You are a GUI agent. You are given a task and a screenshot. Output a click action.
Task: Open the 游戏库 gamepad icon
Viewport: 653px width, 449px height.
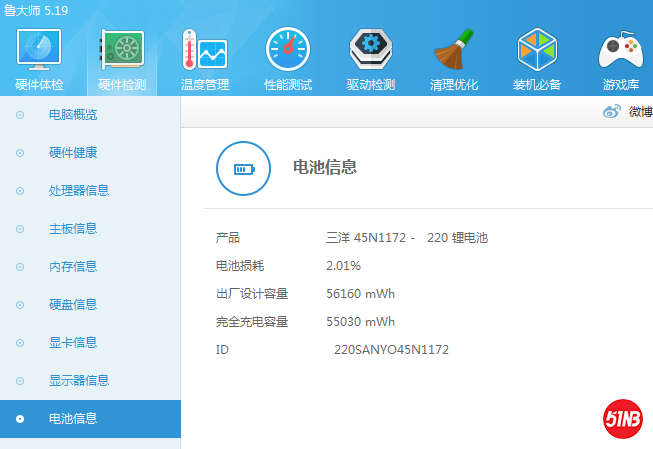click(x=620, y=50)
